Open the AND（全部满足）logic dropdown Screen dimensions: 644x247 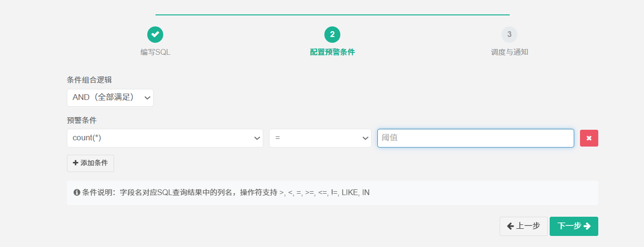(110, 98)
